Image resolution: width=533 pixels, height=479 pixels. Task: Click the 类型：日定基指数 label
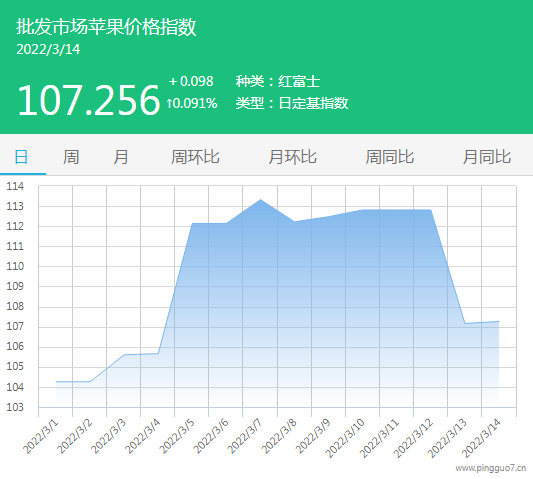click(292, 103)
